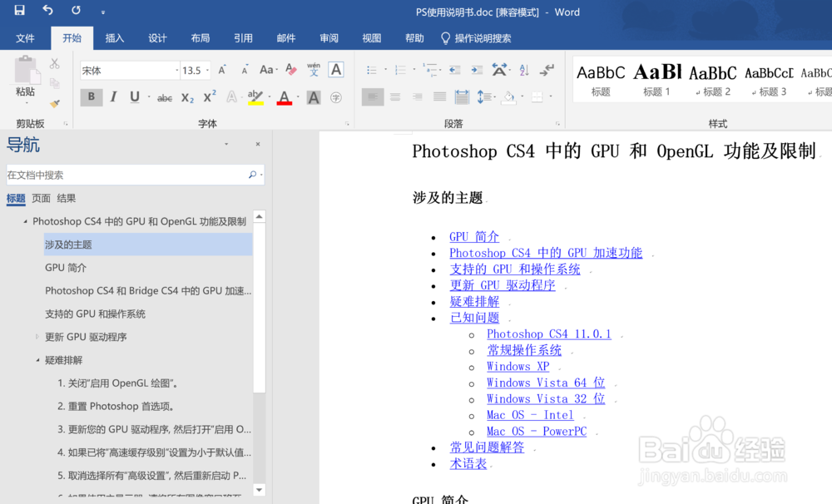This screenshot has height=504, width=832.
Task: Undo the last action
Action: coord(47,10)
